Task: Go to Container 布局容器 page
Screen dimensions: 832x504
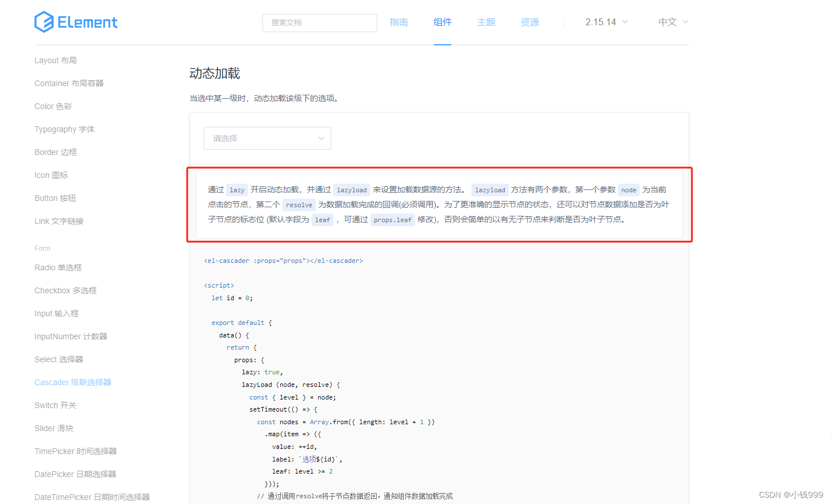Action: [x=69, y=83]
